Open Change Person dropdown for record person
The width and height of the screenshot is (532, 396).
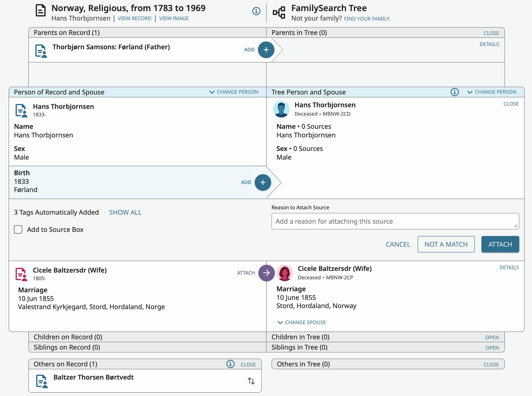click(234, 92)
